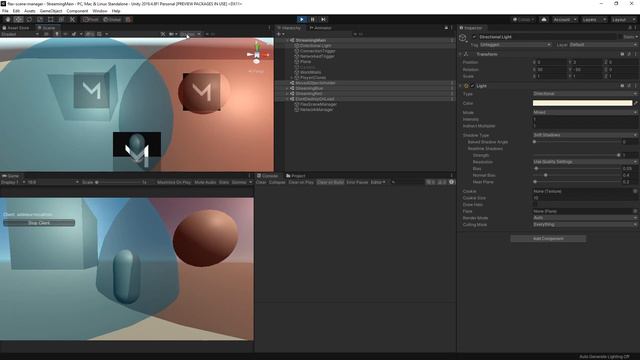This screenshot has height=360, width=640.
Task: Open the Help menu
Action: pyautogui.click(x=116, y=11)
